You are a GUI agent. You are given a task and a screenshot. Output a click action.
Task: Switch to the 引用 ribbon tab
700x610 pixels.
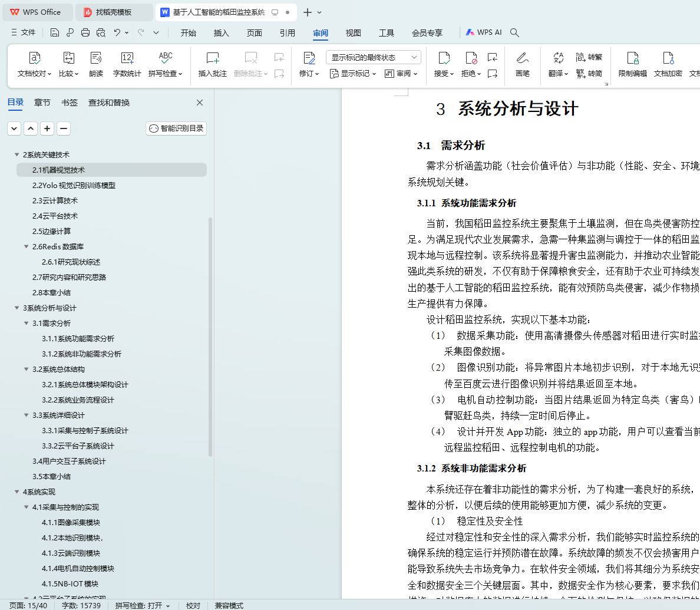click(x=287, y=32)
